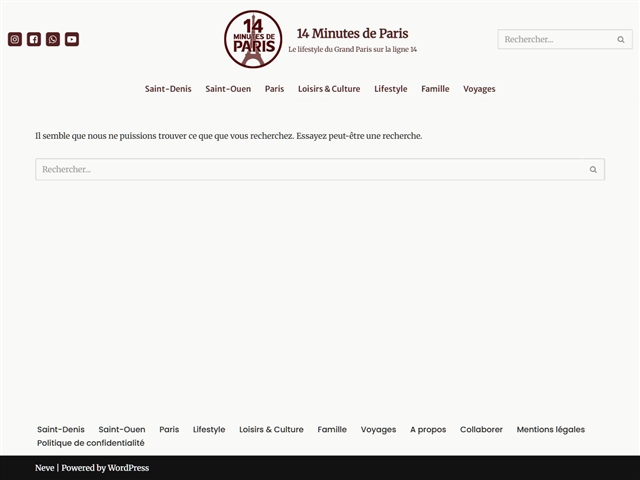640x480 pixels.
Task: Open the Instagram social icon
Action: pyautogui.click(x=15, y=40)
